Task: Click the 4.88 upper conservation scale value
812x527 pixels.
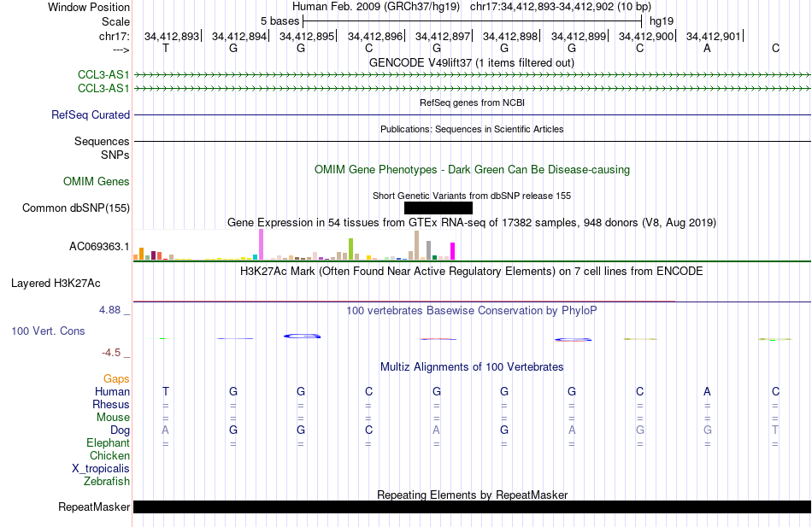Action: (109, 309)
